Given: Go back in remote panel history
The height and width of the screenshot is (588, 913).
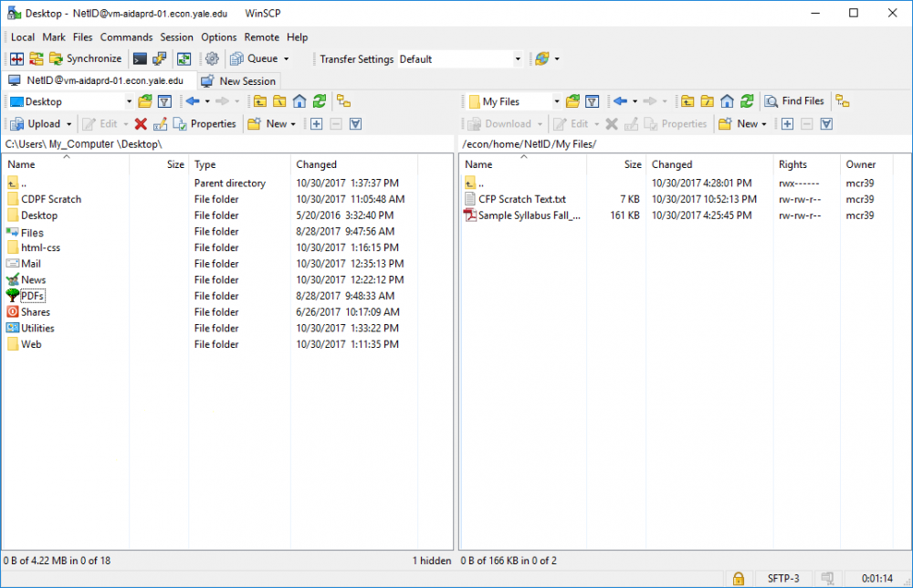Looking at the screenshot, I should [x=620, y=102].
